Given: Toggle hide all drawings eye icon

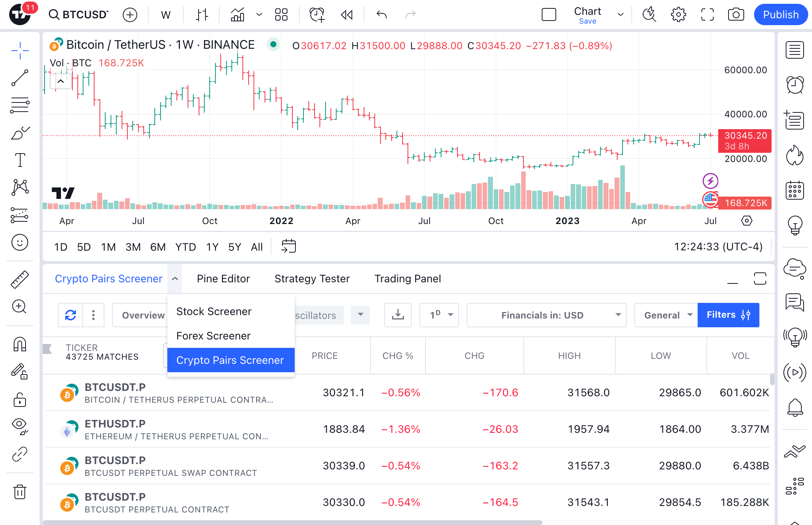Looking at the screenshot, I should point(20,426).
